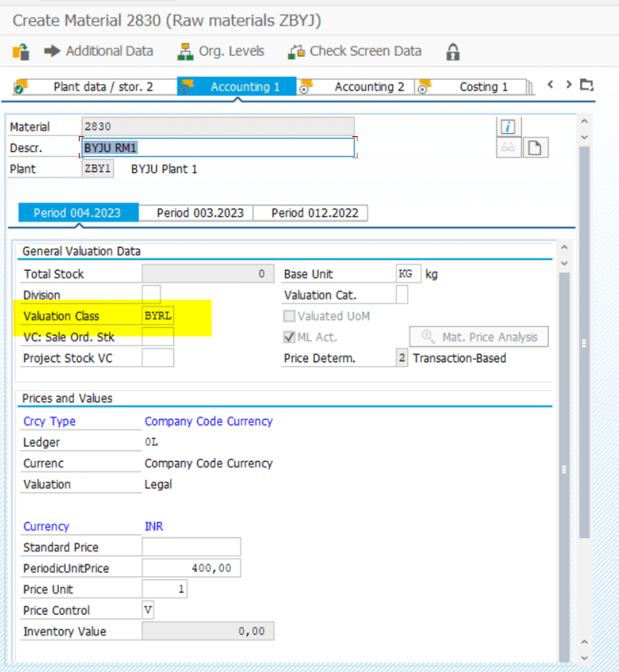Click the Check Screen Data button
The image size is (619, 672).
(355, 51)
